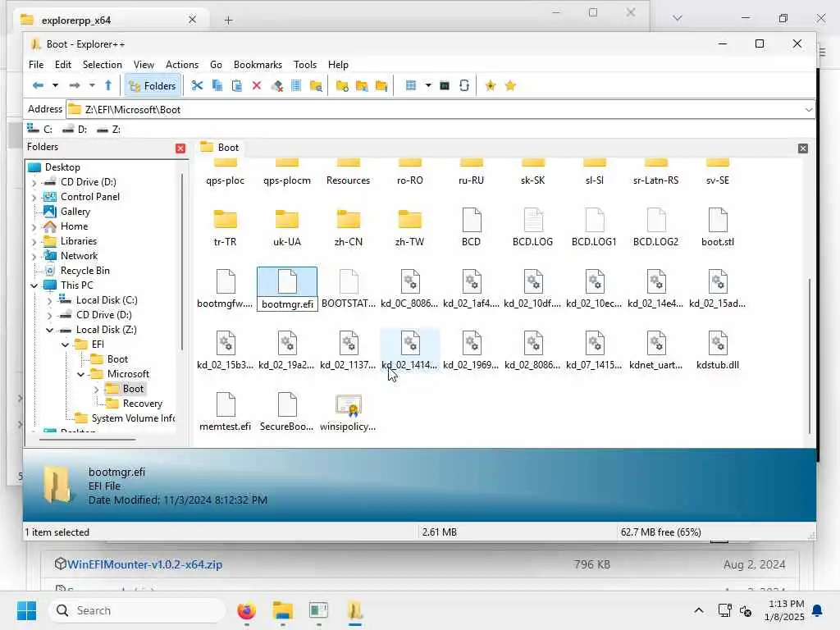840x630 pixels.
Task: Switch to drive D: in drives bar
Action: 75,129
